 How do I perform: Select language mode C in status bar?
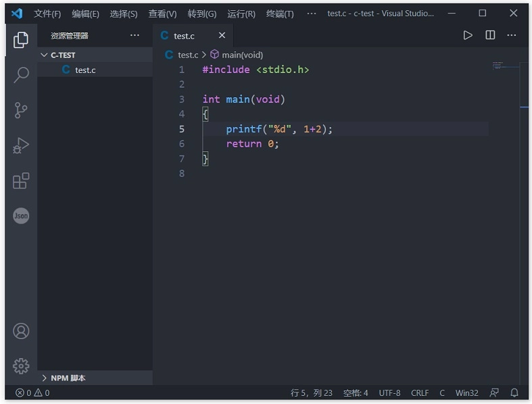tap(442, 393)
